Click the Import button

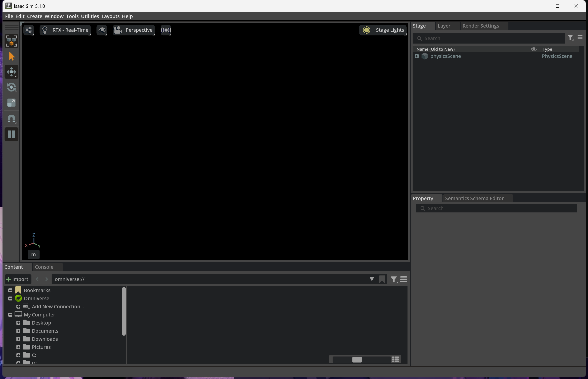pos(18,279)
